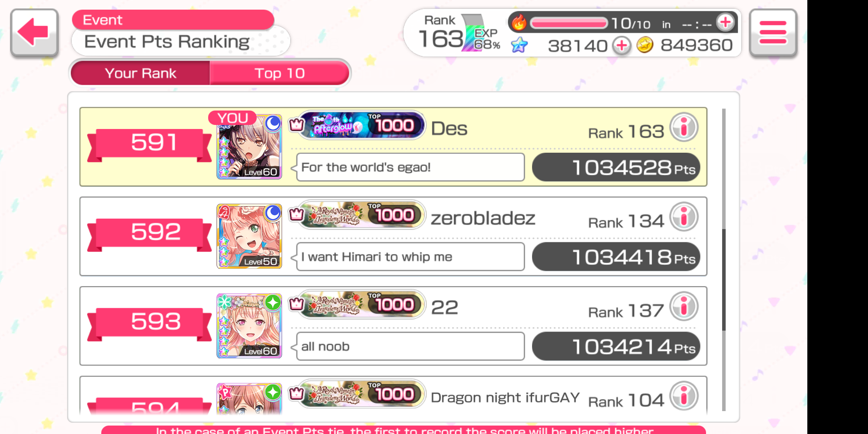This screenshot has width=868, height=434.
Task: Select zerobladez's Top 1000 title badge
Action: click(x=362, y=215)
